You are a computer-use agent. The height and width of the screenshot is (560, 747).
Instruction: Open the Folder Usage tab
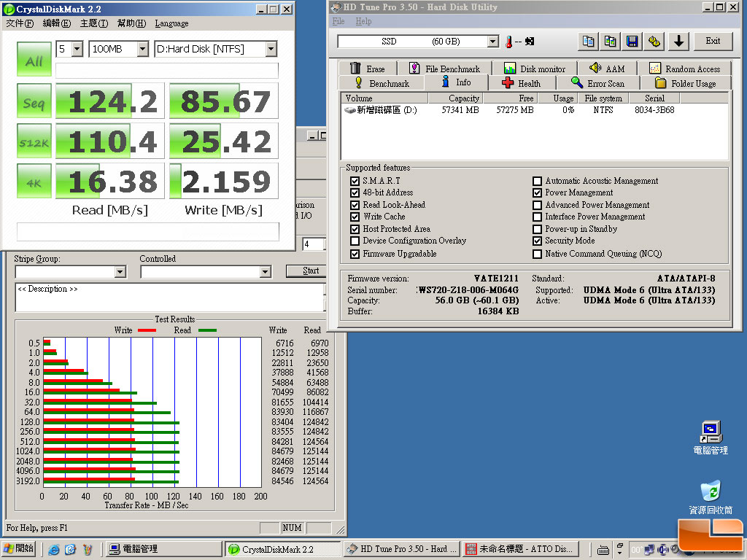686,83
